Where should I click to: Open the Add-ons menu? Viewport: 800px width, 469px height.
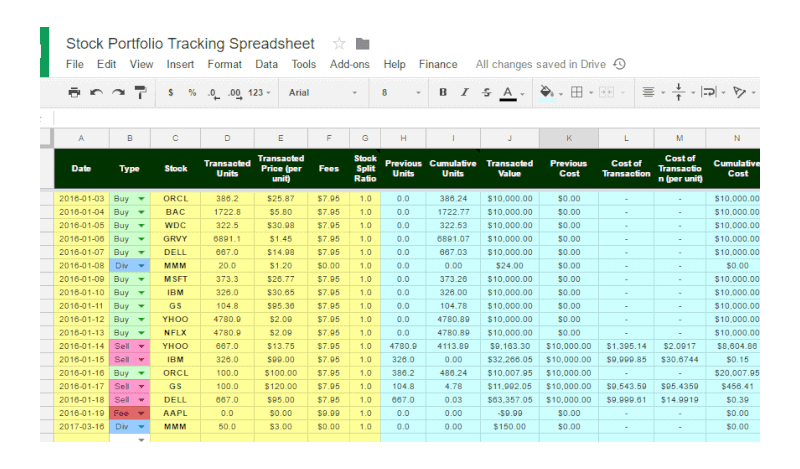tap(349, 64)
